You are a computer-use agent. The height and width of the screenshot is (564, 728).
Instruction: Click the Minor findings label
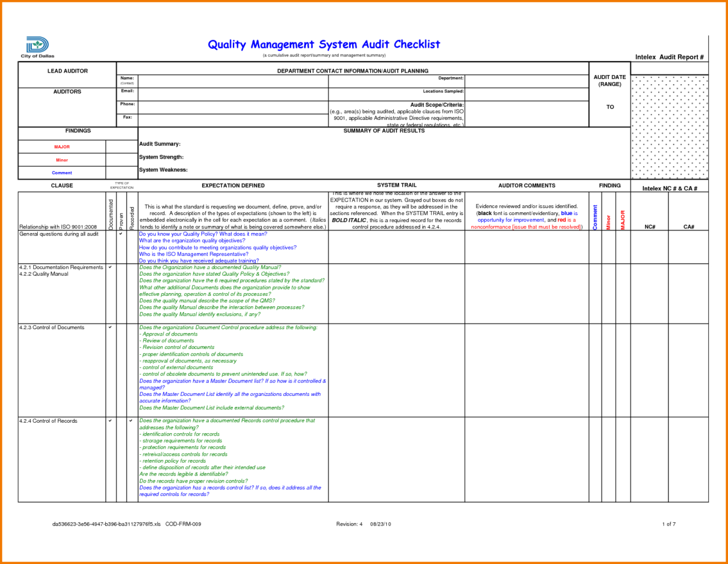tap(61, 159)
